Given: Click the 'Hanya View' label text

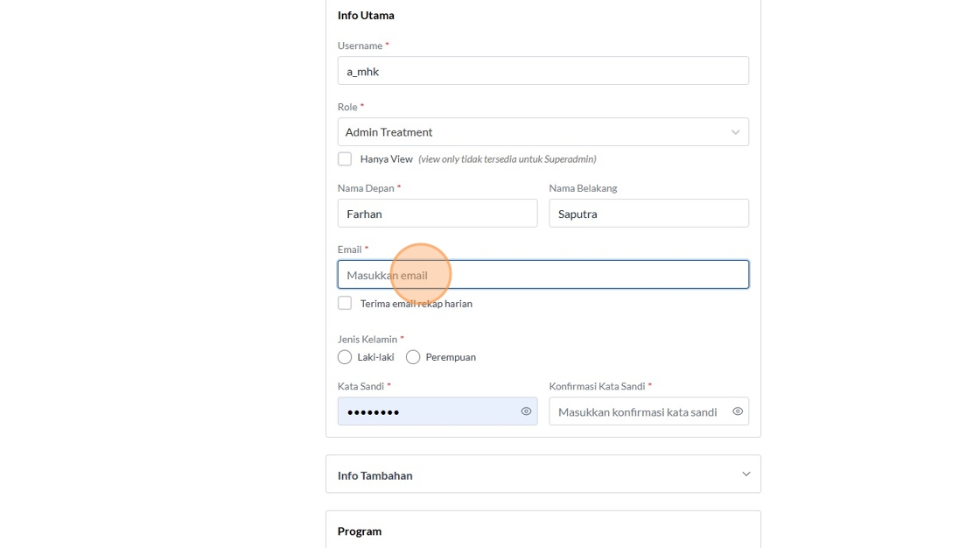Looking at the screenshot, I should [387, 159].
